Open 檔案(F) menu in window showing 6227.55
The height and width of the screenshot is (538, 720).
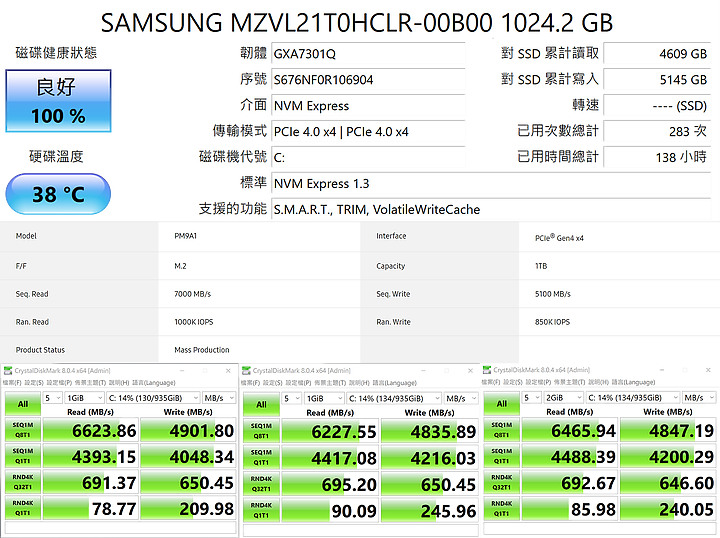(251, 383)
